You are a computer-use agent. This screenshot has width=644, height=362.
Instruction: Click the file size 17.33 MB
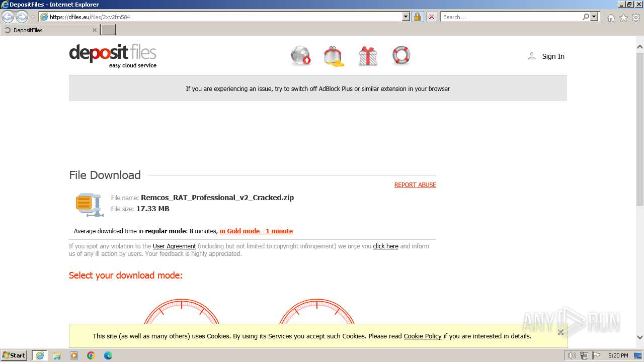tap(153, 209)
